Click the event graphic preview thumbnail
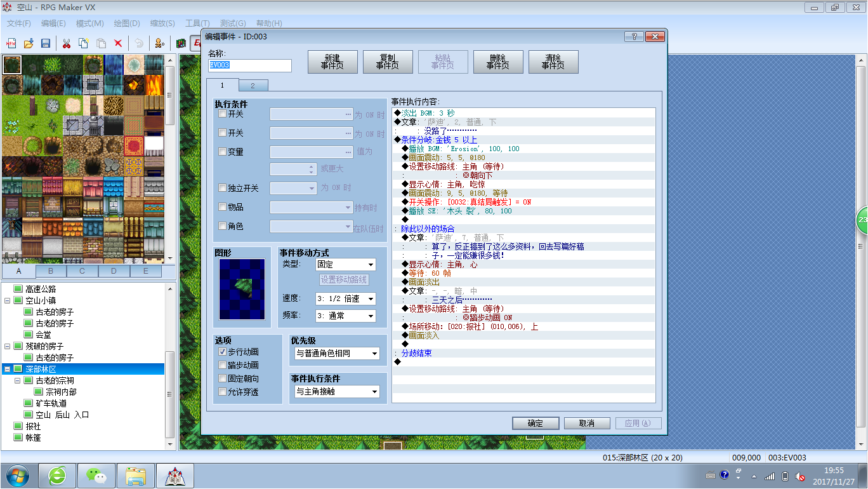 (x=242, y=289)
